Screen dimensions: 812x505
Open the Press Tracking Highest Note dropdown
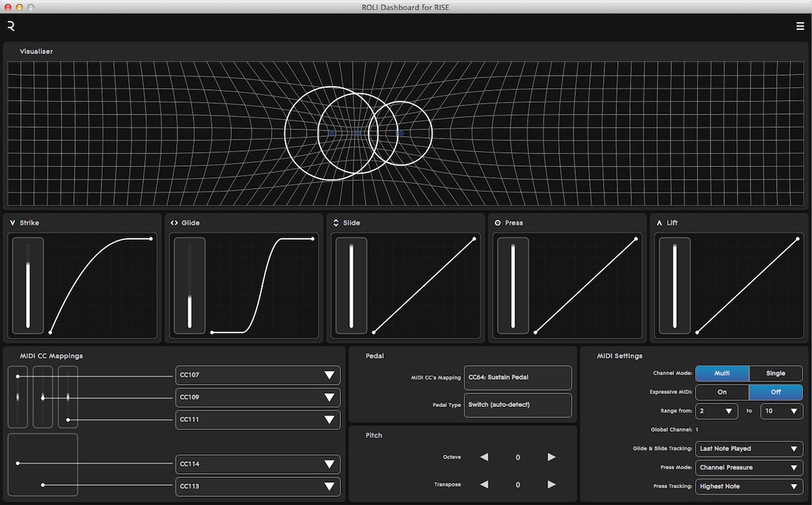pyautogui.click(x=749, y=486)
